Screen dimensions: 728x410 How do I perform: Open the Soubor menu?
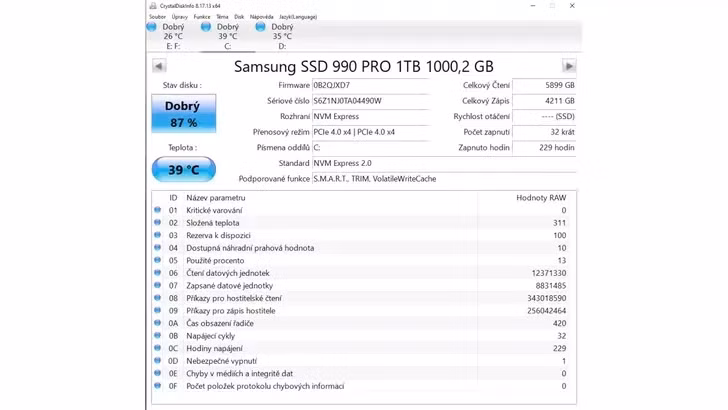click(x=157, y=17)
